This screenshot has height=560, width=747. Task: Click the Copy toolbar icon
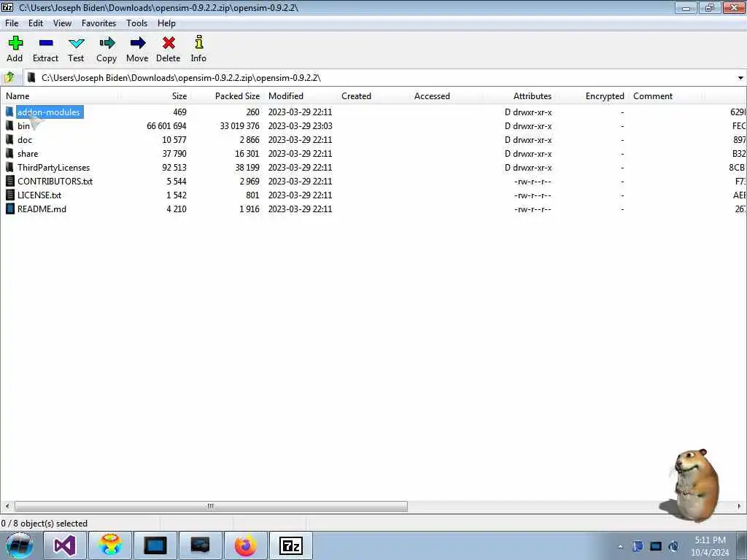(107, 49)
